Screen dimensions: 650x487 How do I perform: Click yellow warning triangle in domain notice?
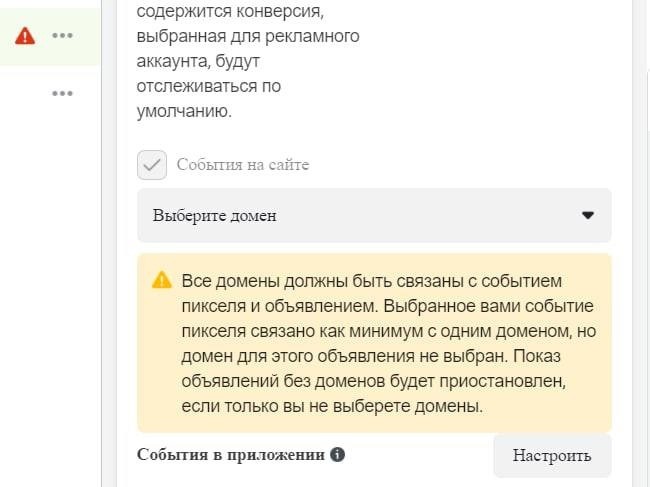pyautogui.click(x=162, y=280)
